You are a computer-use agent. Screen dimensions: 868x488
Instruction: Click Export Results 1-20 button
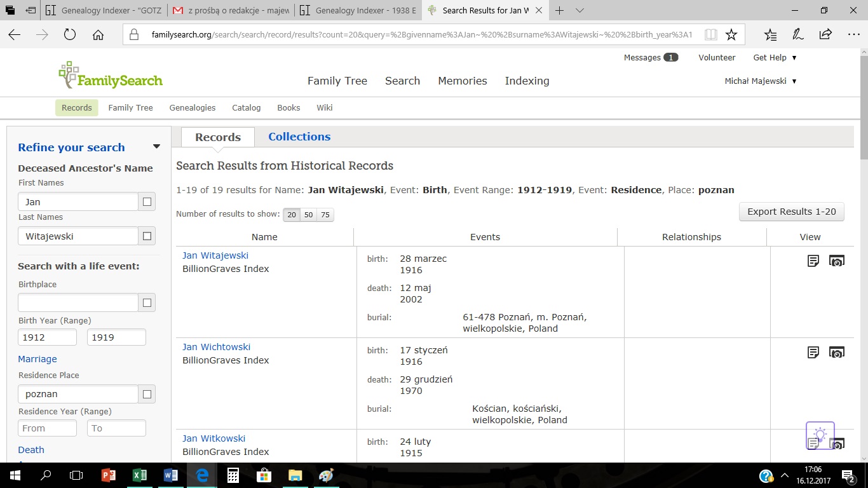coord(791,212)
